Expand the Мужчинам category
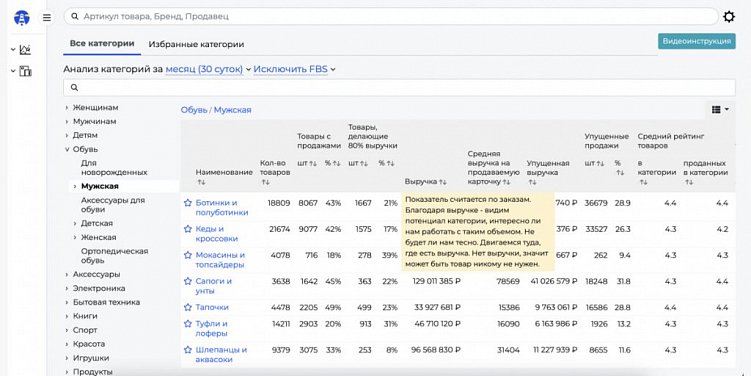 click(67, 122)
